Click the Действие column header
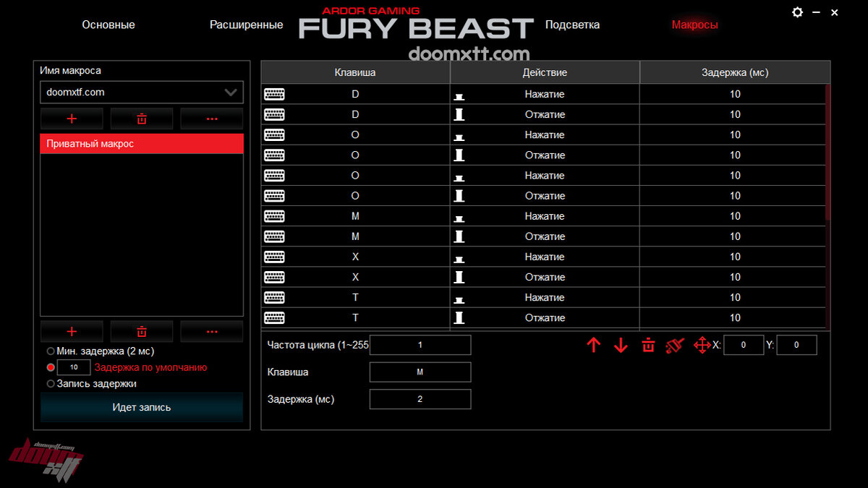This screenshot has width=868, height=488. click(545, 72)
